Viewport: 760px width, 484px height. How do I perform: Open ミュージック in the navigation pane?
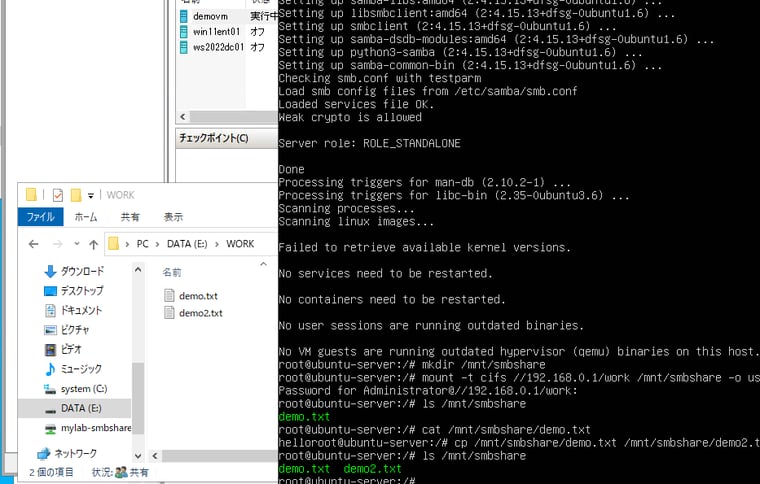coord(73,369)
